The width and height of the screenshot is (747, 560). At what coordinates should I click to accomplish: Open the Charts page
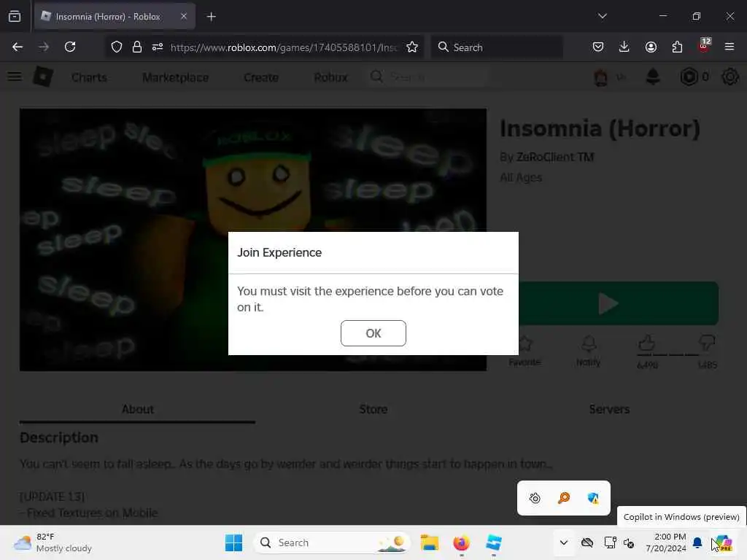pyautogui.click(x=89, y=77)
